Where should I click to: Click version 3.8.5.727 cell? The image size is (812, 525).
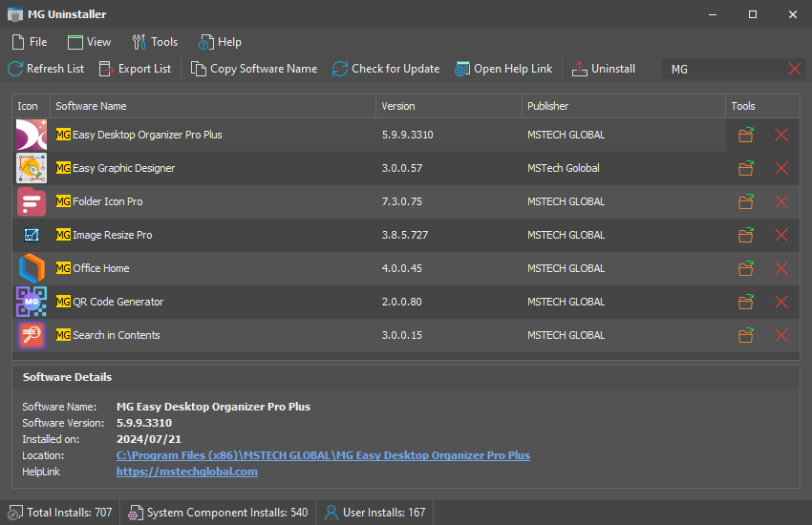405,235
